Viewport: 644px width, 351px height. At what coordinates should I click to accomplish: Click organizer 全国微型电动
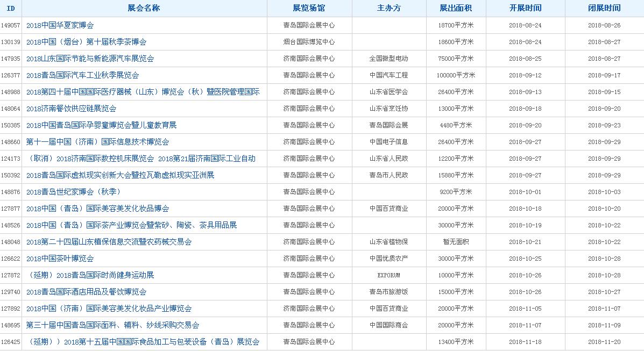[x=389, y=59]
